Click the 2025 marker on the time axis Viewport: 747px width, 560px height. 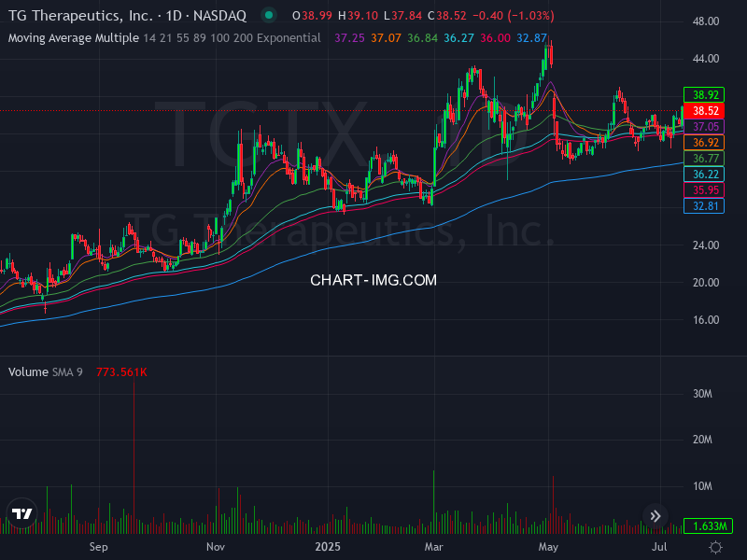click(328, 547)
